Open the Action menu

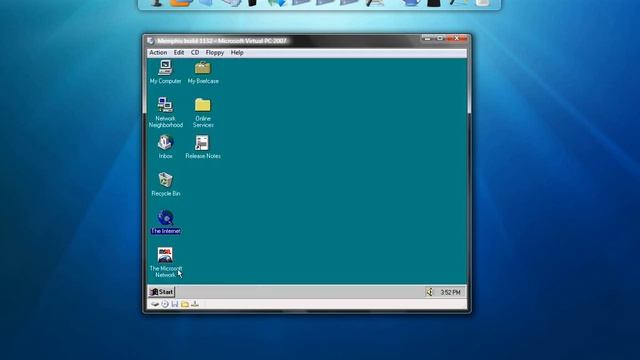[158, 53]
